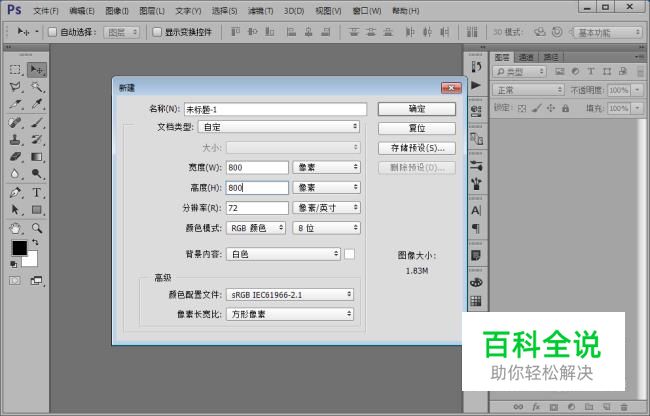Open the Character panel icon
This screenshot has width=650, height=416.
coord(476,210)
